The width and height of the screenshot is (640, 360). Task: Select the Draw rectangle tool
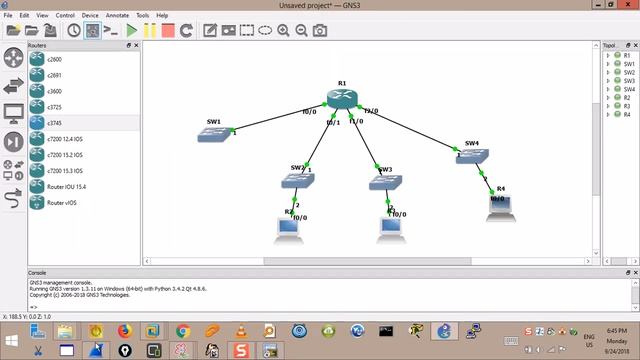[x=247, y=31]
